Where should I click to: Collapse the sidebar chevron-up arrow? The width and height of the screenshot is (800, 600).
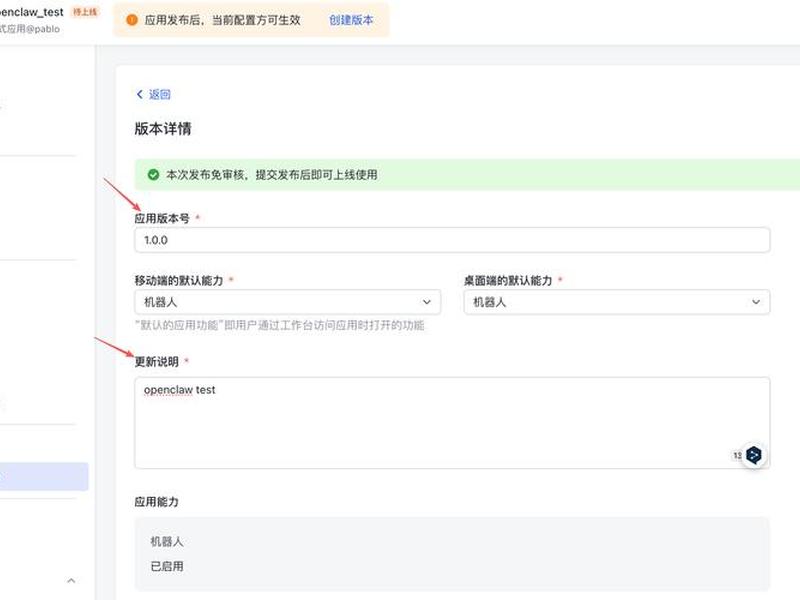(x=71, y=581)
